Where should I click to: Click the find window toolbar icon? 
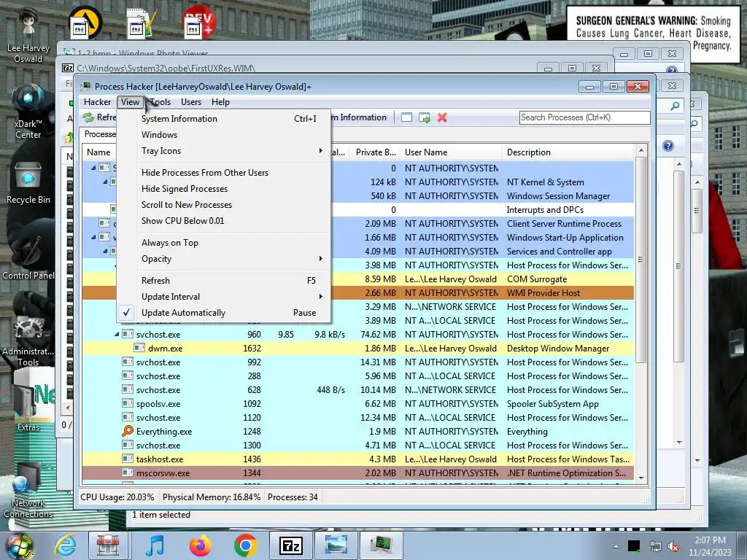(x=406, y=117)
